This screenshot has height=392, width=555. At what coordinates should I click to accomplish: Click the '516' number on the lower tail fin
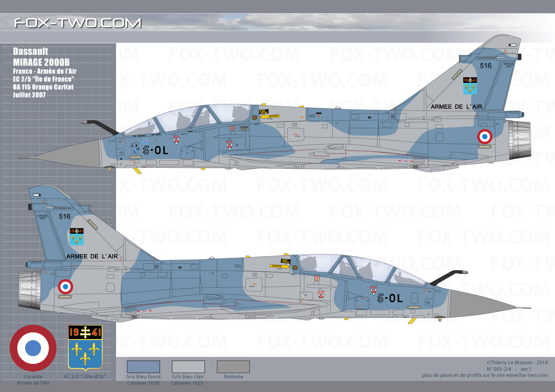(65, 217)
